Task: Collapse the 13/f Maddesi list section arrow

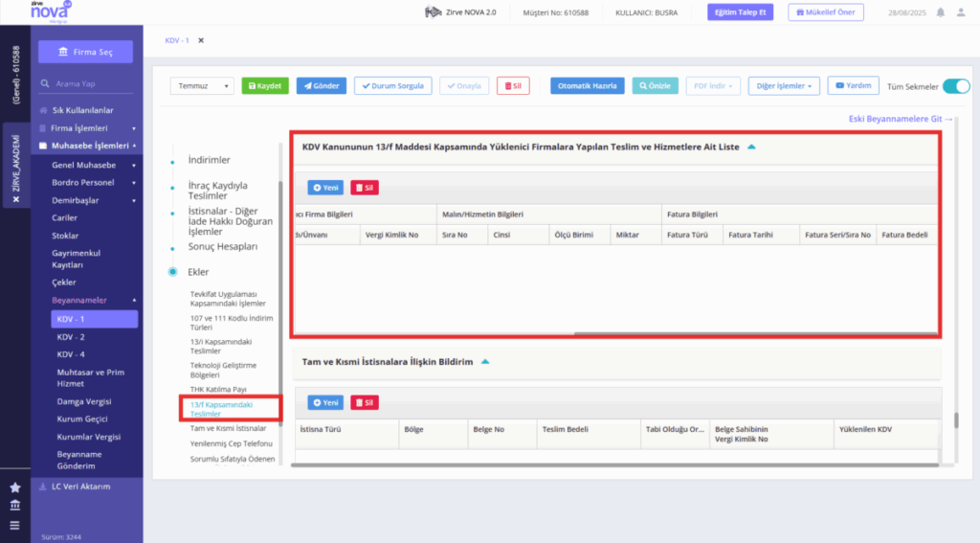Action: pos(751,147)
